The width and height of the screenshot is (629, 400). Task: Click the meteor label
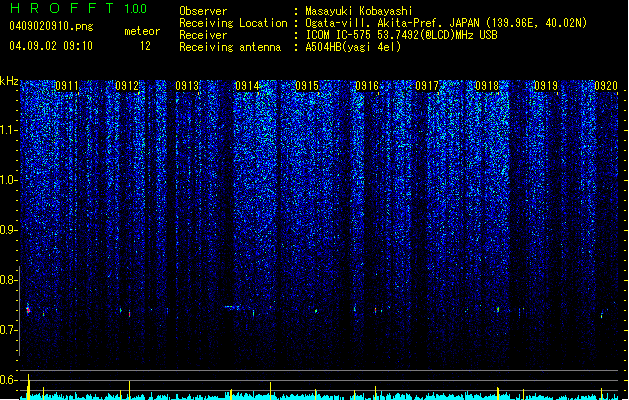[x=142, y=31]
